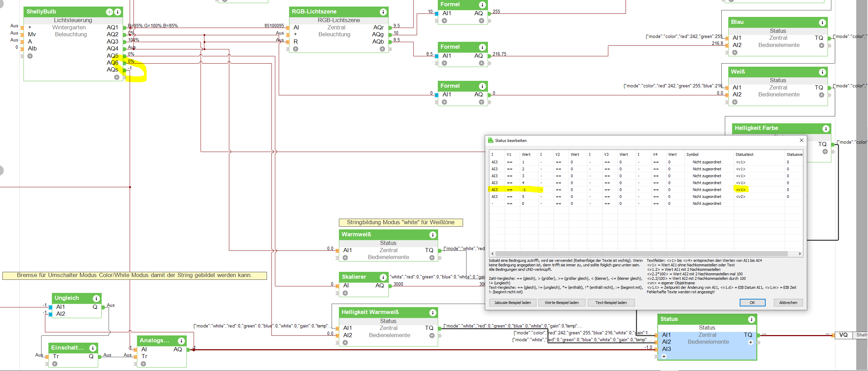
Task: Select the highlighted Wert cell "-1"
Action: 529,190
